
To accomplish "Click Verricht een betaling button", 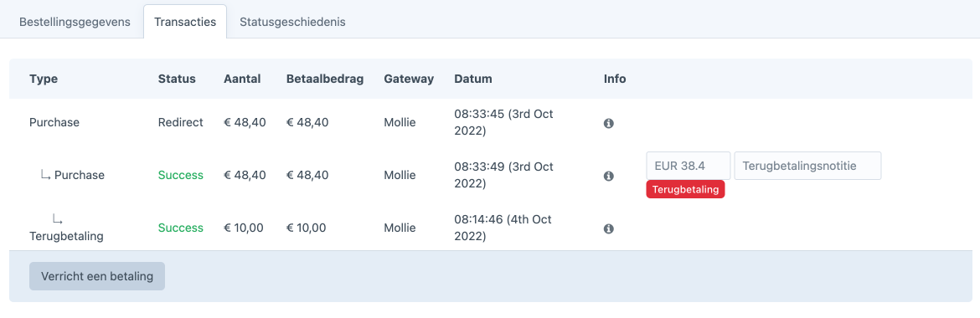I will coord(97,276).
